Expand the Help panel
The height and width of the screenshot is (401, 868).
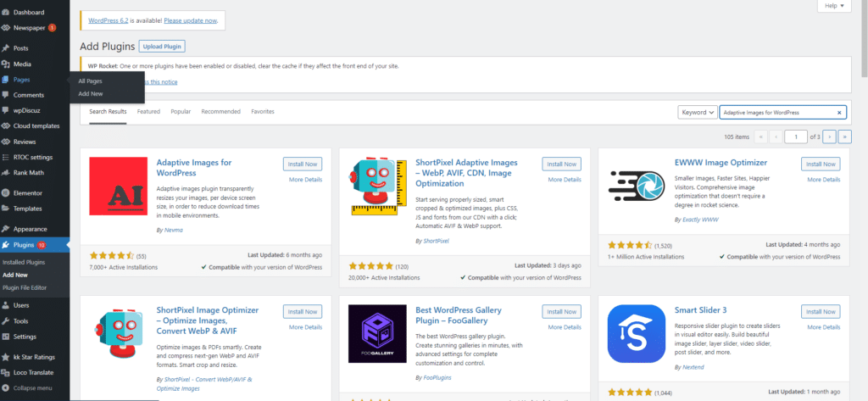tap(834, 6)
